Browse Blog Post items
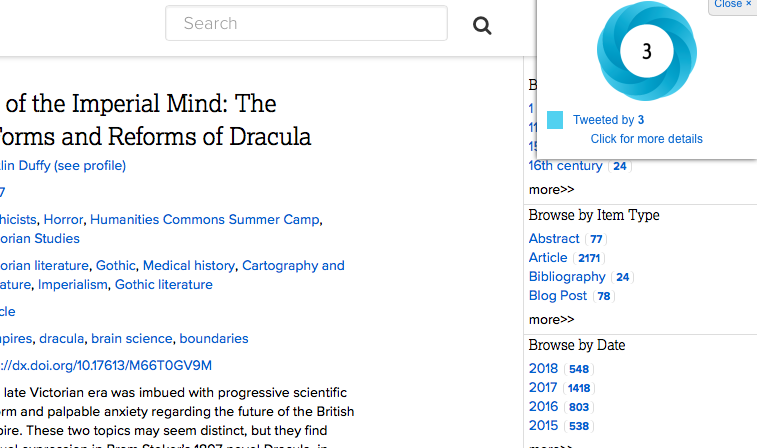This screenshot has height=448, width=757. [558, 296]
